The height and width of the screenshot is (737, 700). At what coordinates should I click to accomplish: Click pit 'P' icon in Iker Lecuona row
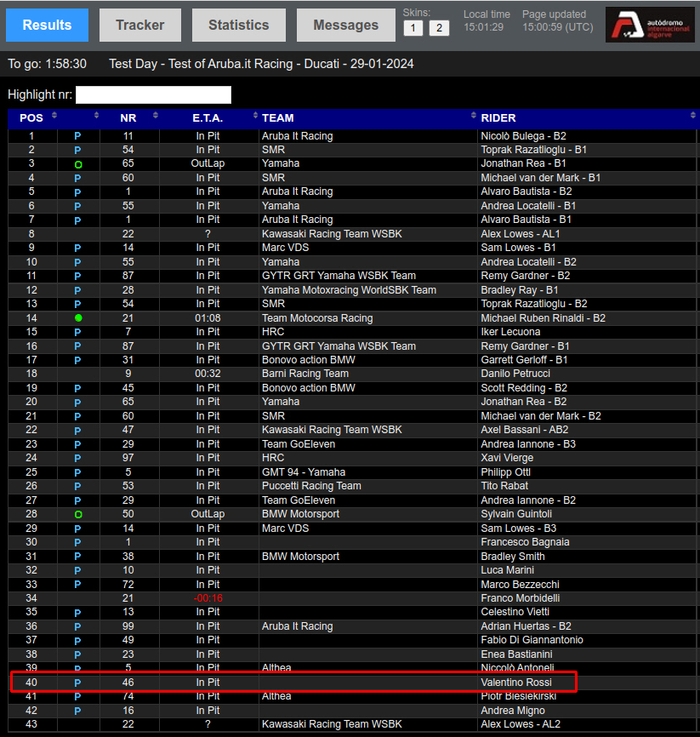(78, 332)
